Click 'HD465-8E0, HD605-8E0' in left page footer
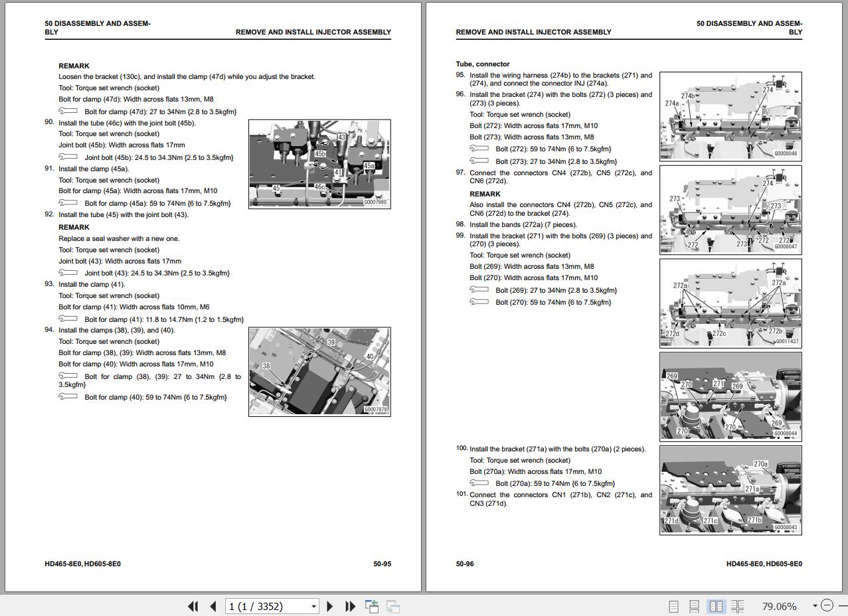Screen dimensions: 848x616 point(83,564)
